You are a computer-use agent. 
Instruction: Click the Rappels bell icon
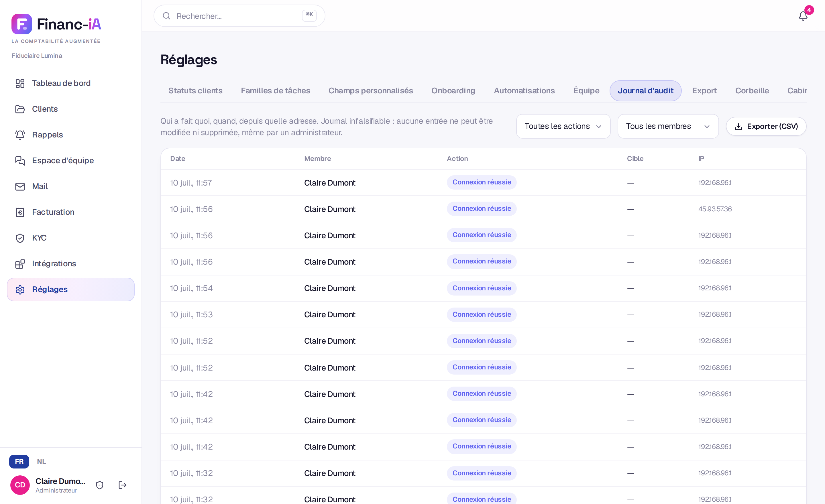20,135
